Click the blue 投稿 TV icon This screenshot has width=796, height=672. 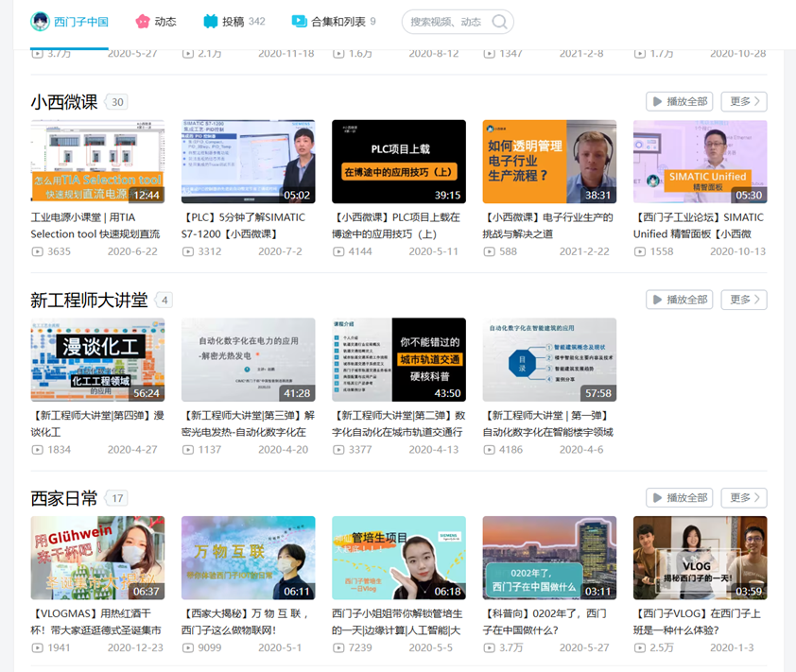(x=210, y=22)
